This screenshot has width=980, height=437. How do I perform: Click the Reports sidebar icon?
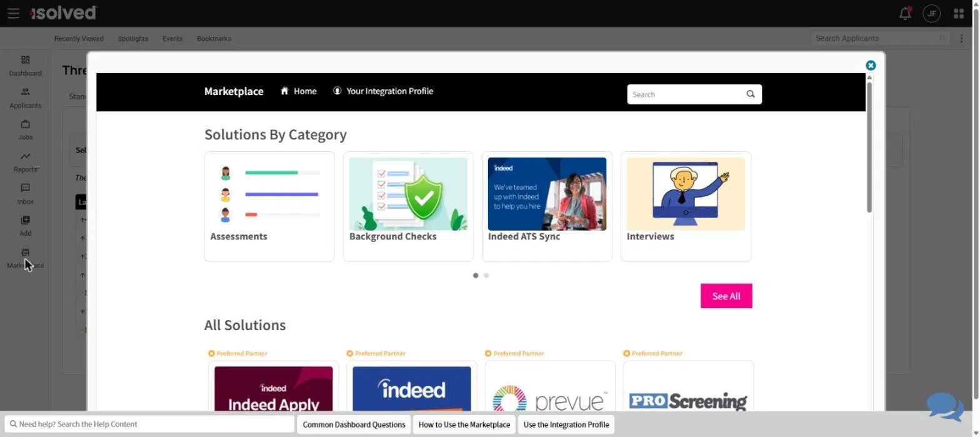point(26,156)
